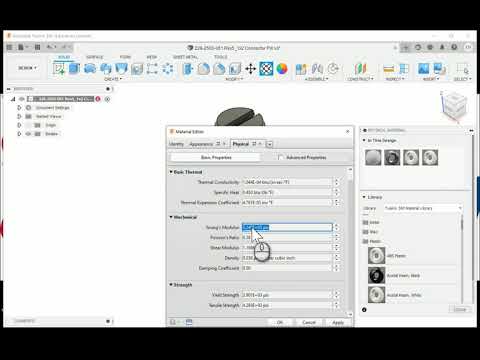Click the Basic Properties button
This screenshot has width=480, height=360.
tap(216, 157)
